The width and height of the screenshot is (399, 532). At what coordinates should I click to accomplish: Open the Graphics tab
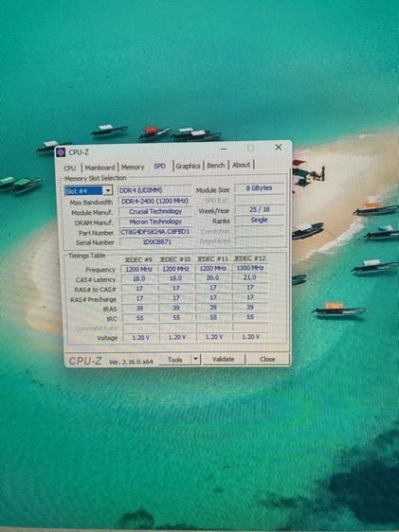(x=188, y=166)
